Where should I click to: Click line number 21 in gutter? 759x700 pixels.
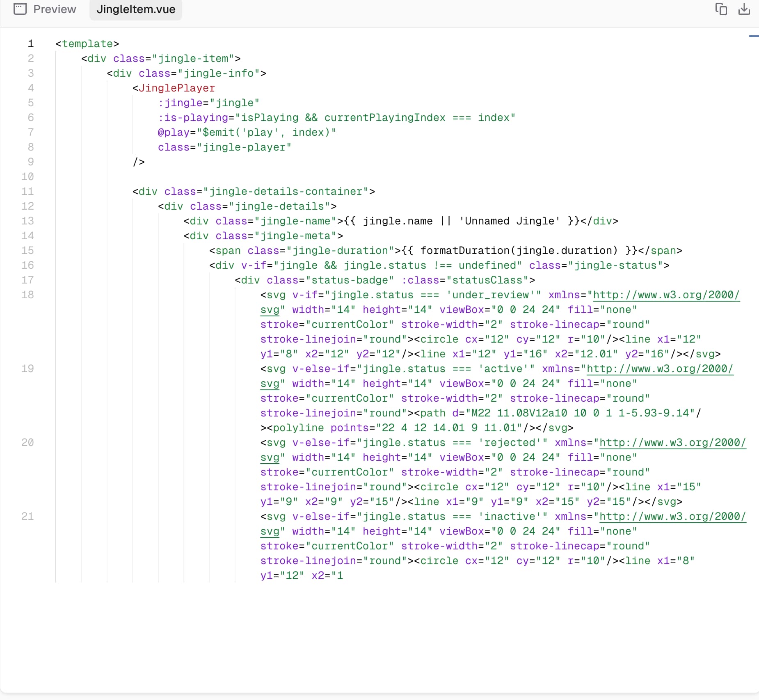(x=27, y=517)
